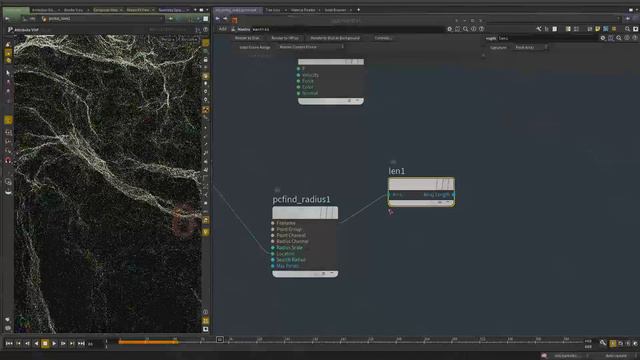Click the global_flow1 path segment
The image size is (640, 360).
60,19
